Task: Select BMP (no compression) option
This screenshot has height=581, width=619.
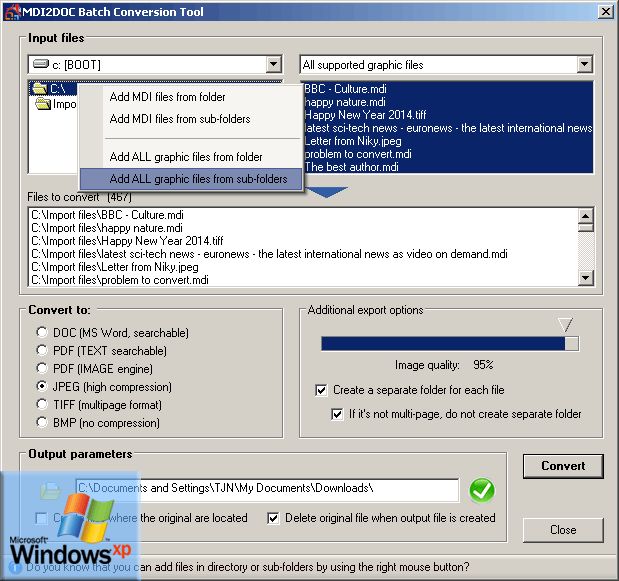Action: click(x=42, y=422)
